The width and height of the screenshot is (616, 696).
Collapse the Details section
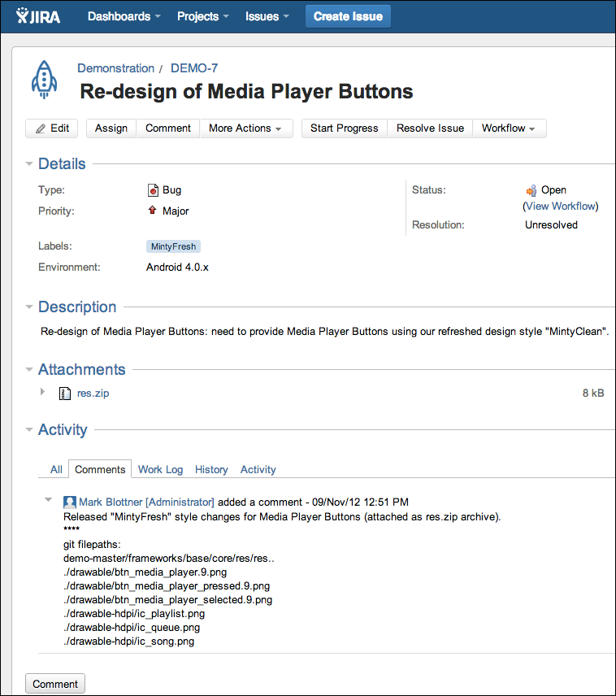(29, 163)
